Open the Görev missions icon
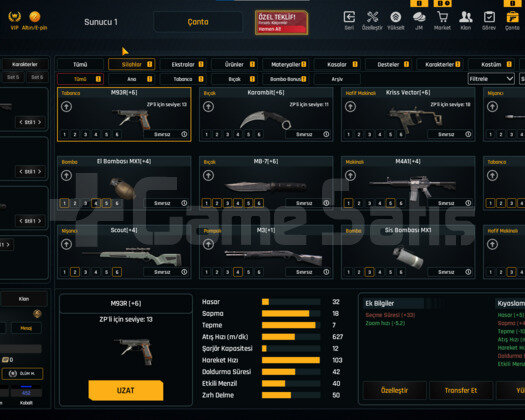Screen dimensions: 525x420 [489, 17]
